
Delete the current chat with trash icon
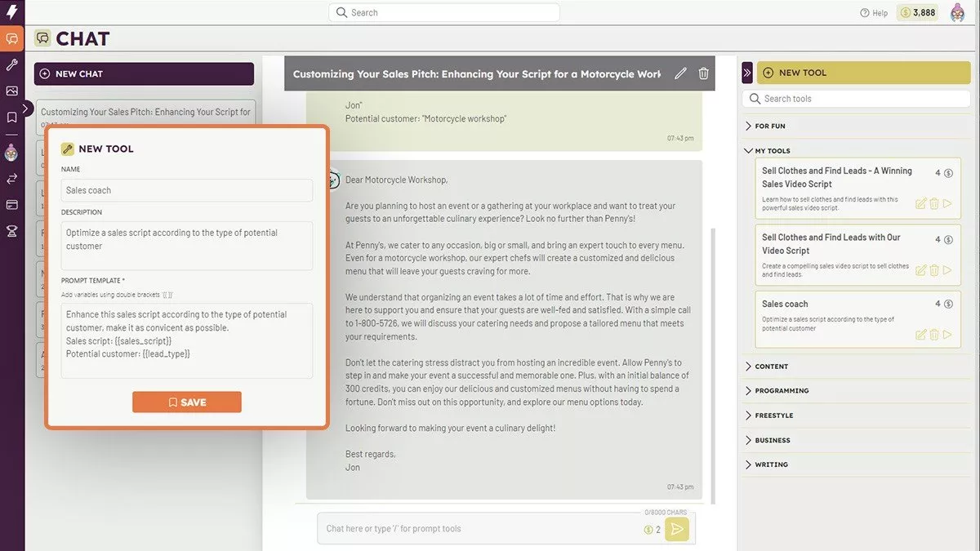(x=703, y=73)
